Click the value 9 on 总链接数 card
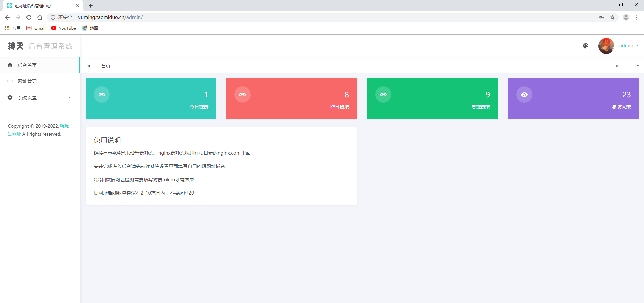 click(x=488, y=95)
